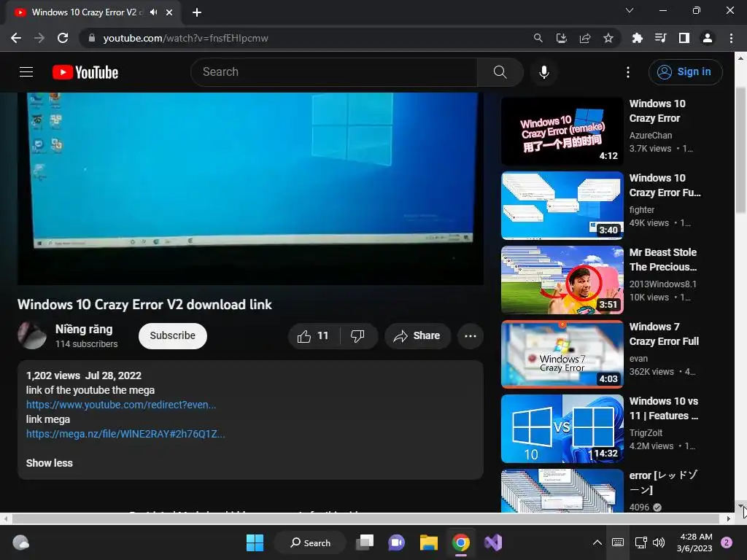
Task: Click the search magnifier button
Action: point(500,72)
